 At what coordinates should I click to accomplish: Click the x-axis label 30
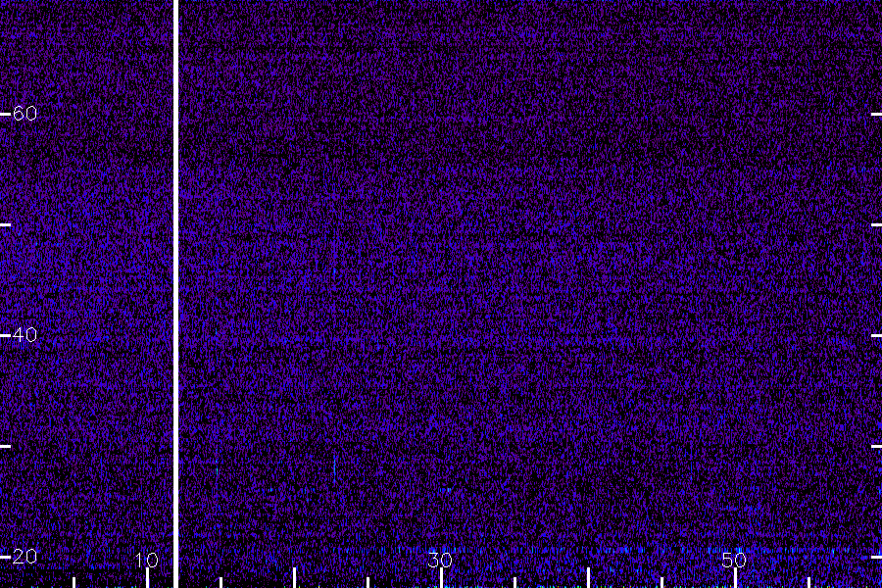click(440, 560)
